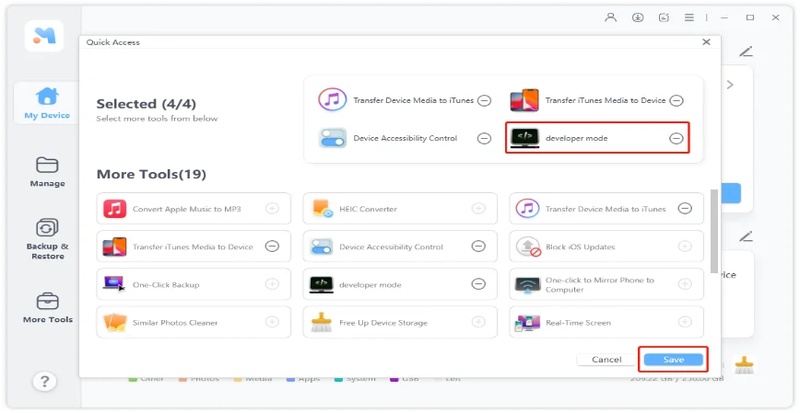Deselect Transfer iTunes Media to Device in More Tools
The image size is (800, 413).
click(272, 247)
